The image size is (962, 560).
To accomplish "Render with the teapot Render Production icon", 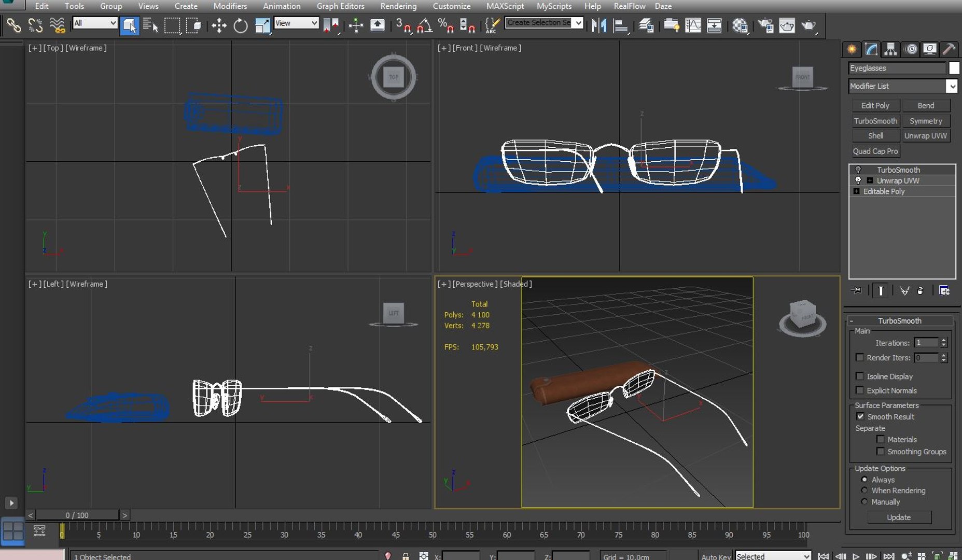I will pos(808,25).
